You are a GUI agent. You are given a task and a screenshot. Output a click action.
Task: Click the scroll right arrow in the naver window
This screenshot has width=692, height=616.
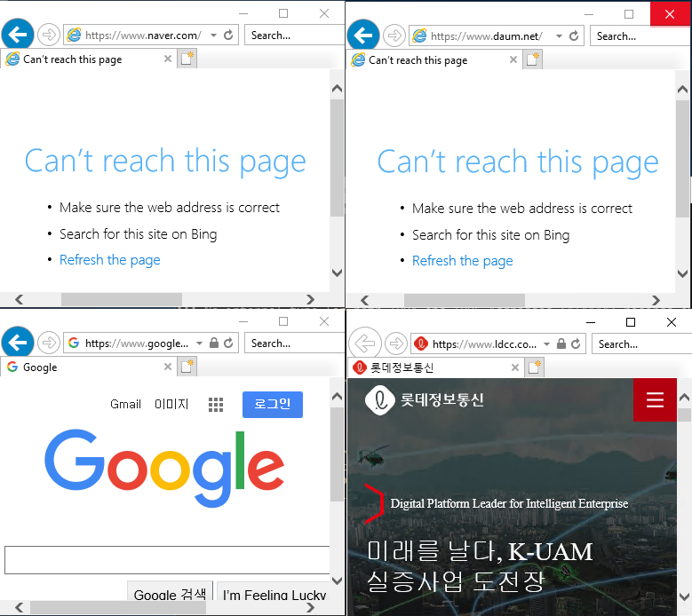(310, 299)
